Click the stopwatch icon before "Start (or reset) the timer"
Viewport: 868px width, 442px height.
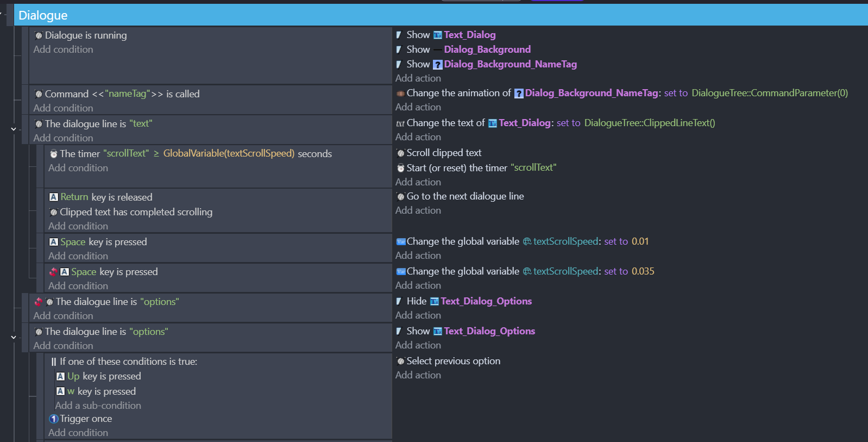tap(400, 168)
